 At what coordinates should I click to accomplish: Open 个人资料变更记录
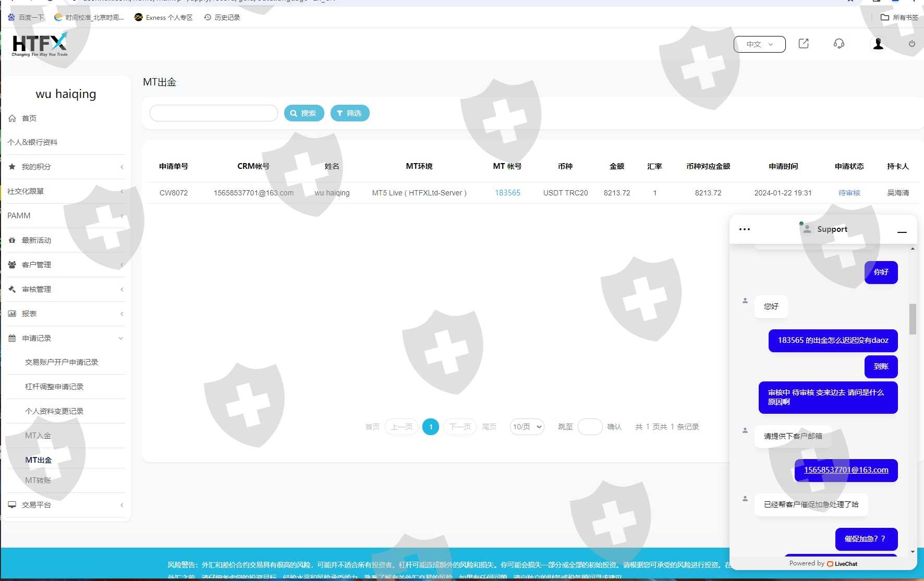point(54,411)
